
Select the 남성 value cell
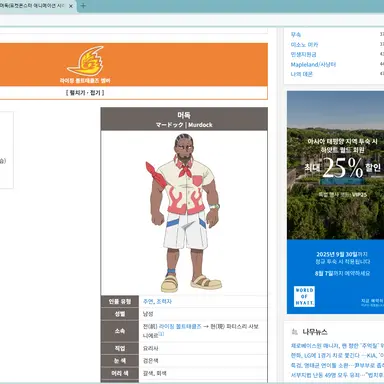click(203, 314)
